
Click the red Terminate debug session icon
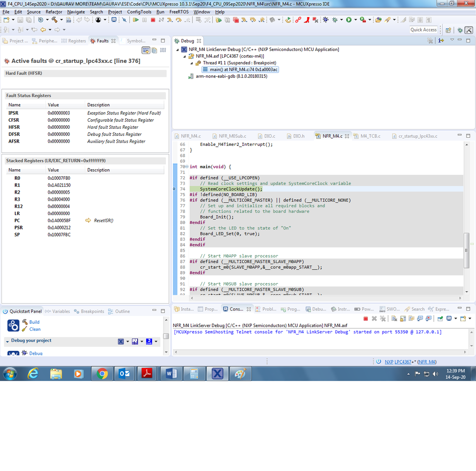153,20
